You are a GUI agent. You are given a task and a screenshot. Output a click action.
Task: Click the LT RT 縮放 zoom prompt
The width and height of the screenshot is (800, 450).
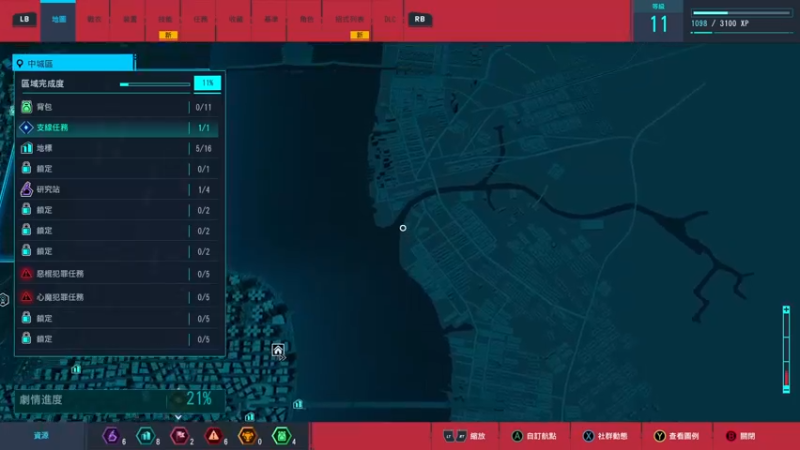pos(464,436)
